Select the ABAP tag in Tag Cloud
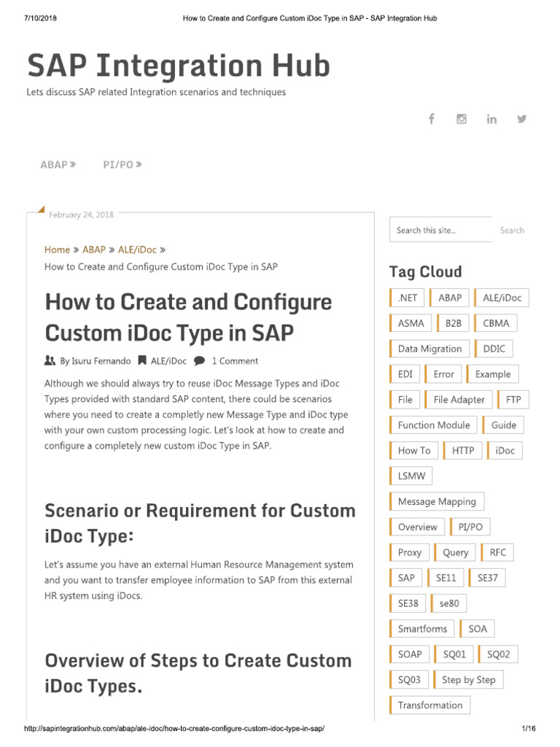 (449, 298)
